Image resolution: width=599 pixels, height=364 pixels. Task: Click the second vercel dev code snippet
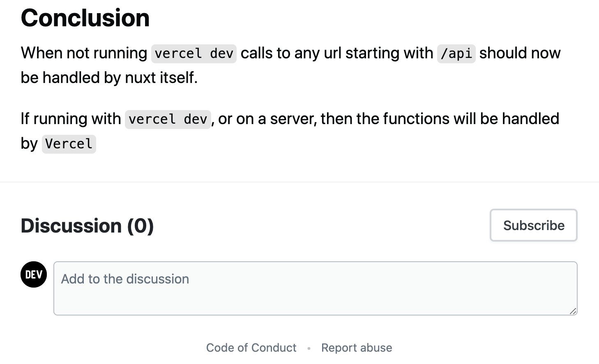click(x=168, y=119)
